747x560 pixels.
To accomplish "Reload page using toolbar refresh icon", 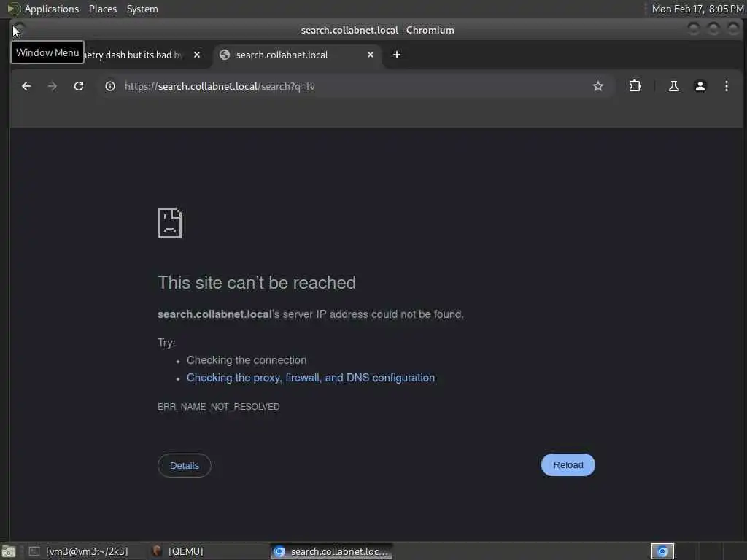I will point(79,86).
